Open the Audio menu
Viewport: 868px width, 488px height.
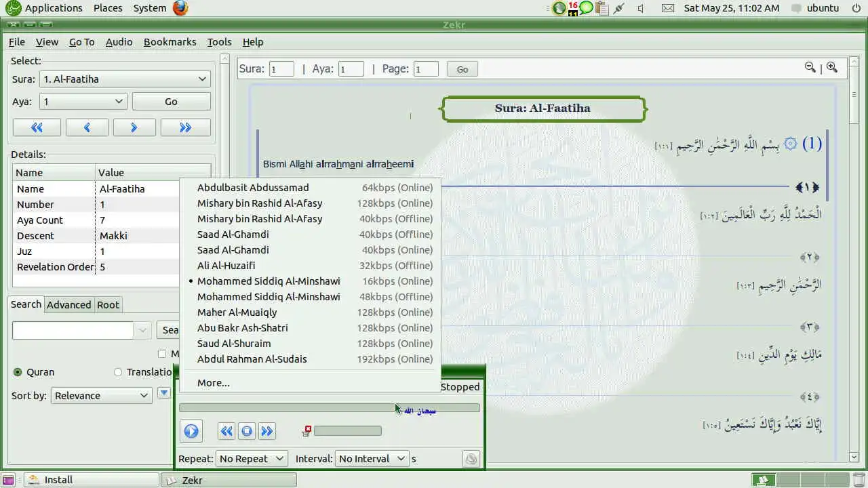[x=119, y=42]
